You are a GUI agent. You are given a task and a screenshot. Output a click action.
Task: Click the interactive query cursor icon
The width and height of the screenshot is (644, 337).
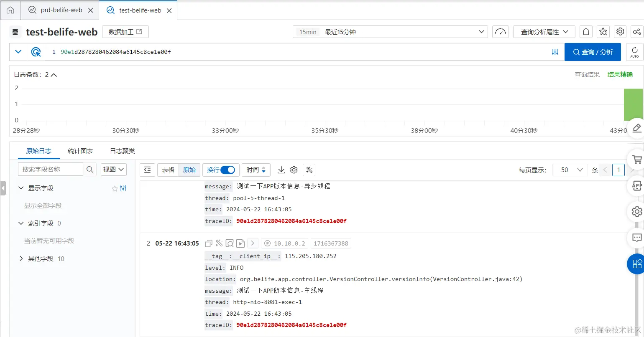[x=36, y=52]
